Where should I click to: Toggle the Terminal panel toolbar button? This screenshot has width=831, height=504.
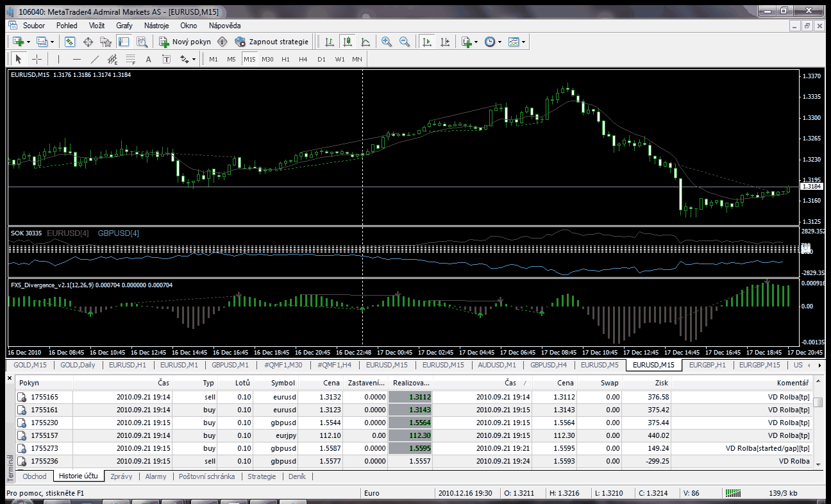124,42
